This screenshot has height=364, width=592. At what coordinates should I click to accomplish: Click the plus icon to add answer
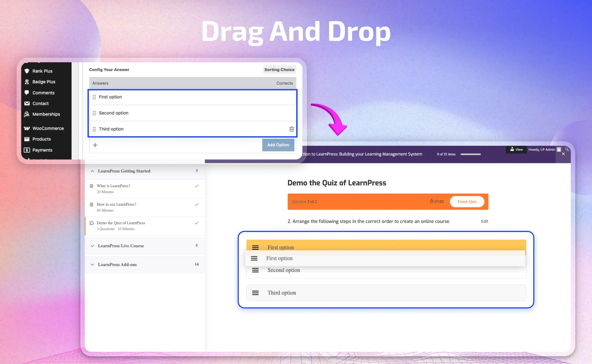(x=95, y=145)
